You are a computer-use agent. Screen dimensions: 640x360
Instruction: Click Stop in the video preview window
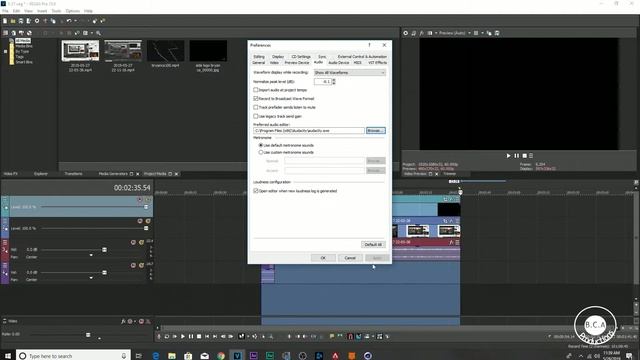[x=524, y=156]
